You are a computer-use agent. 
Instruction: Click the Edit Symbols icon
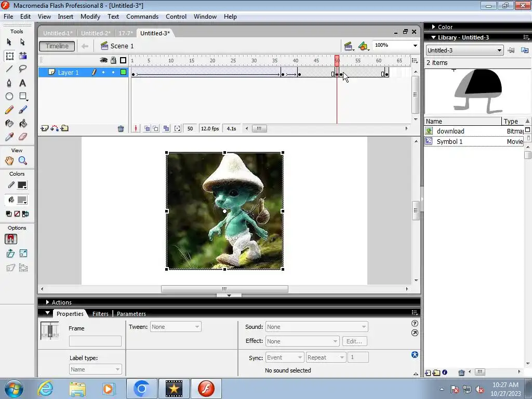363,46
